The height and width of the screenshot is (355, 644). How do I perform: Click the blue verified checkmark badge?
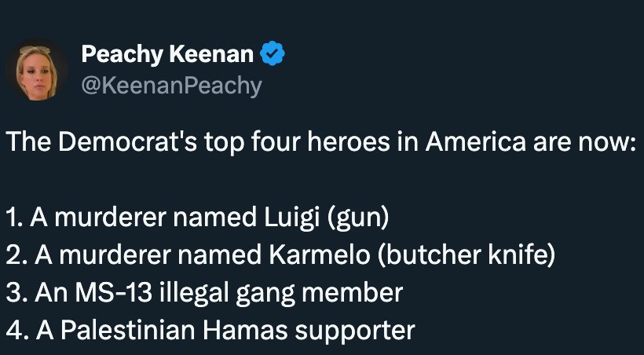click(273, 54)
